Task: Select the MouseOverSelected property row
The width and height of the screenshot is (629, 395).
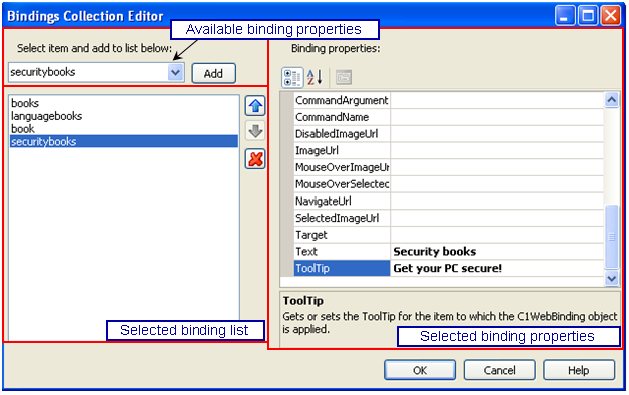Action: (448, 184)
